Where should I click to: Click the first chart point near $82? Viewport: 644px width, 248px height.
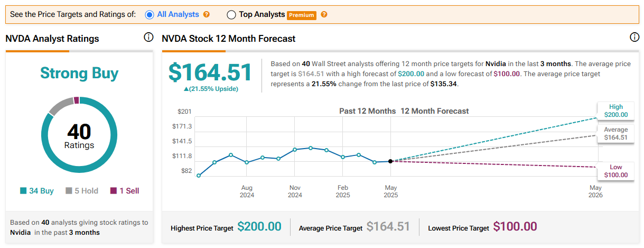(199, 176)
